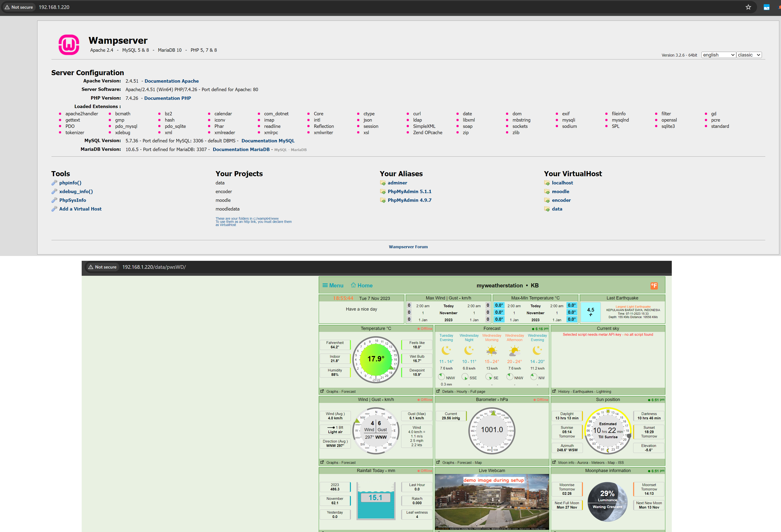Click folder icon beside adminer alias
This screenshot has width=781, height=532.
383,183
